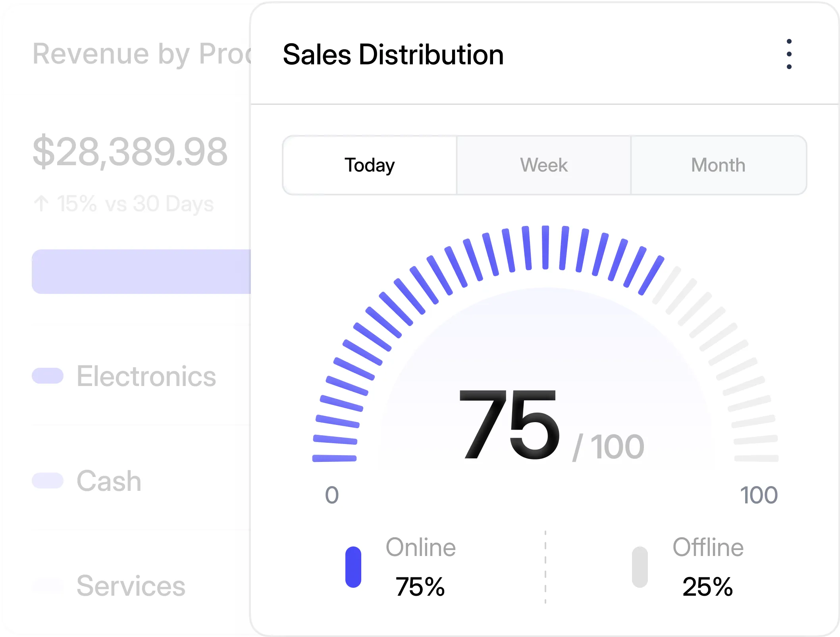840x637 pixels.
Task: Switch to the Week tab
Action: 544,165
